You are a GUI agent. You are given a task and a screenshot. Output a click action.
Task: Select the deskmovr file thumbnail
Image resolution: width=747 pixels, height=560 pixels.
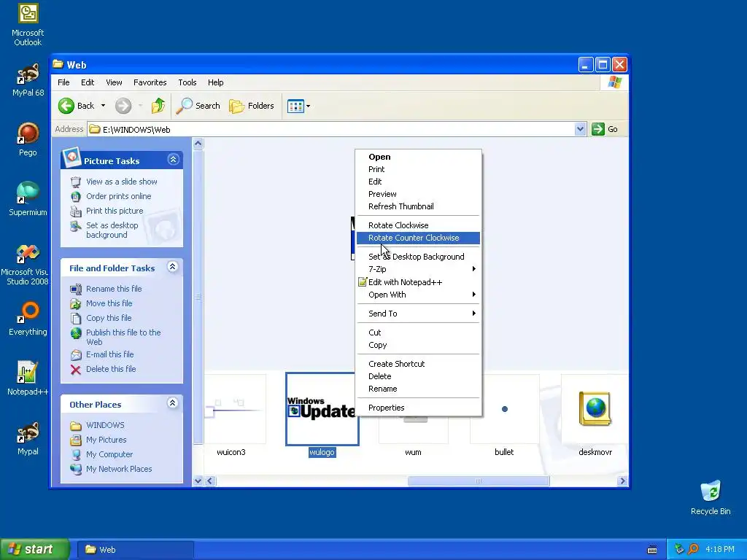point(595,409)
